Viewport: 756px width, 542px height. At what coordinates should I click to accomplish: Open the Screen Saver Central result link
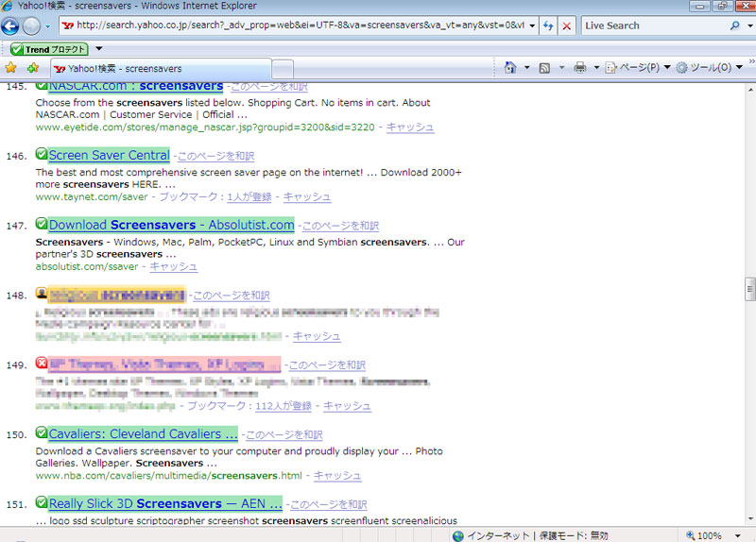pyautogui.click(x=109, y=155)
